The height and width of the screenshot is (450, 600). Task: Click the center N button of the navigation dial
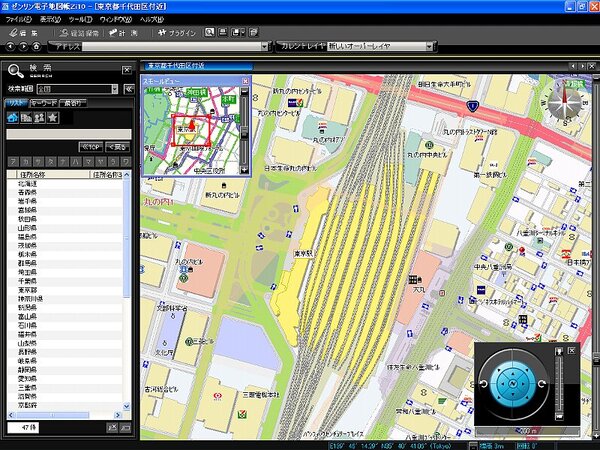[514, 385]
